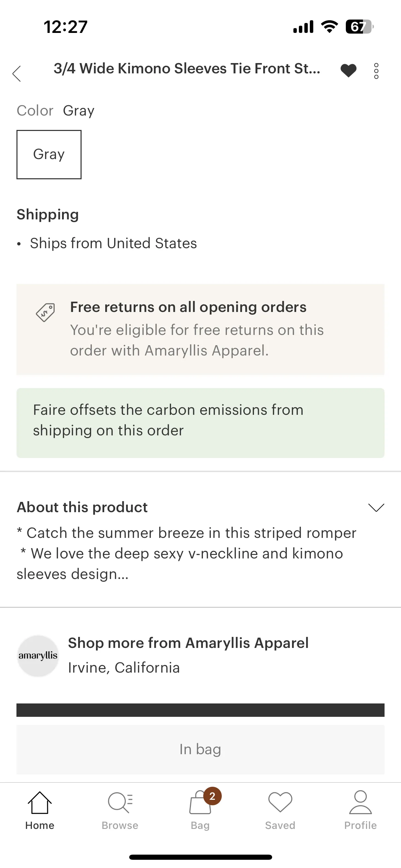Open the three-dot more options menu
Viewport: 401px width, 868px height.
[x=376, y=71]
